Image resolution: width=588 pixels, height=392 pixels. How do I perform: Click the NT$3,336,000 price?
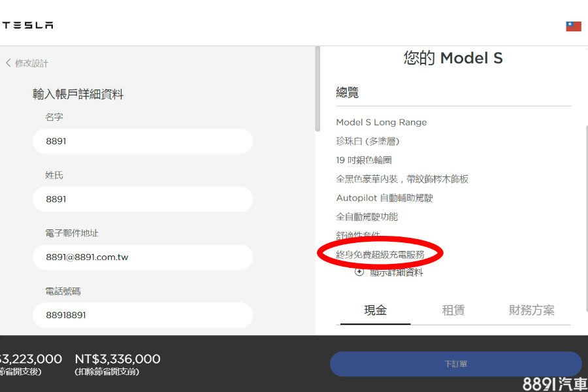118,359
